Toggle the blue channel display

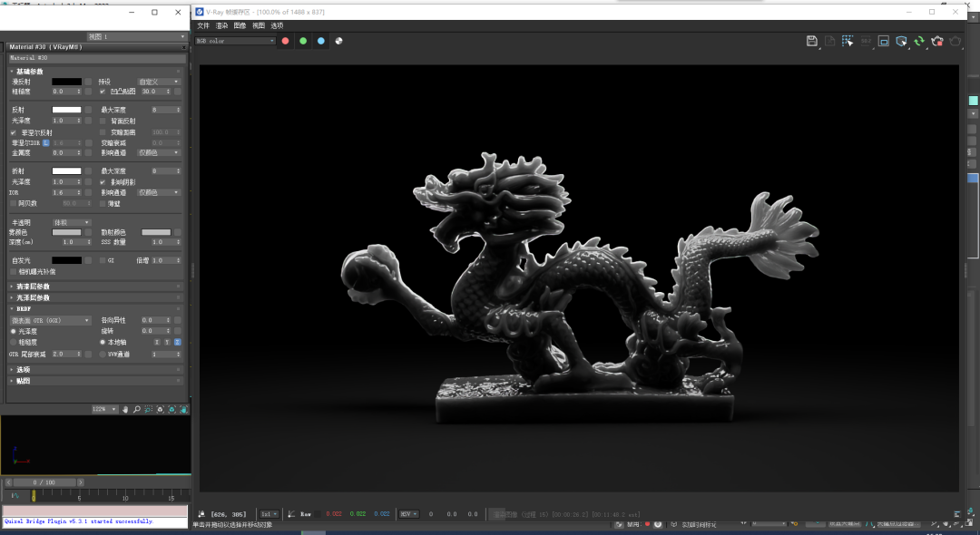[321, 40]
